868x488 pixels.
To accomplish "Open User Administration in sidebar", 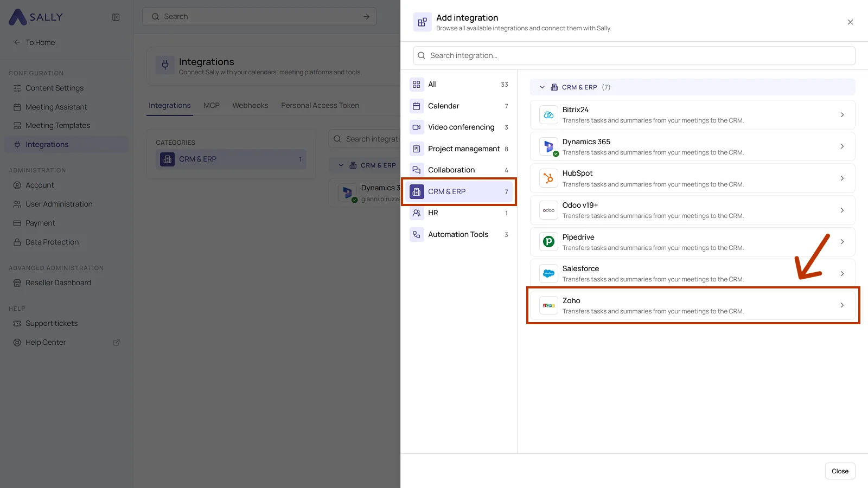I will [66, 204].
